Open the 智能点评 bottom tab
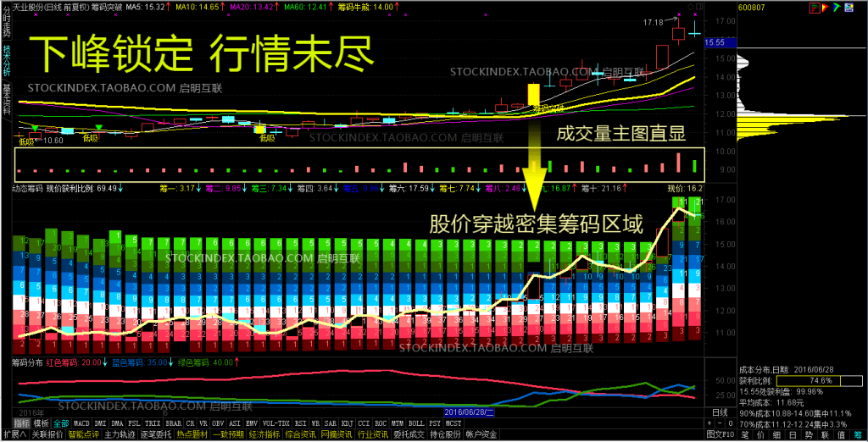868x442 pixels. tap(84, 435)
